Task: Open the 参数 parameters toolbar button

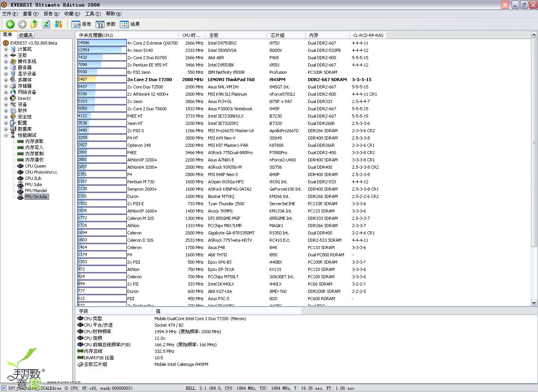Action: pyautogui.click(x=106, y=24)
